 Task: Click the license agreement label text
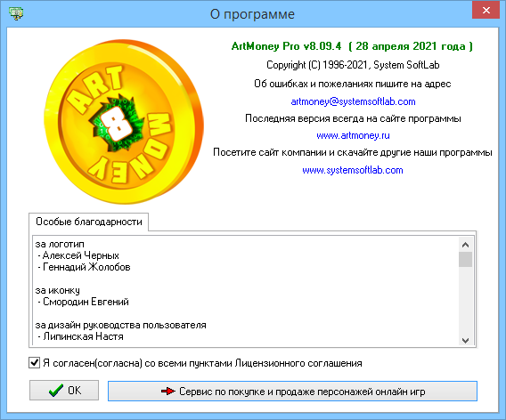[x=202, y=363]
